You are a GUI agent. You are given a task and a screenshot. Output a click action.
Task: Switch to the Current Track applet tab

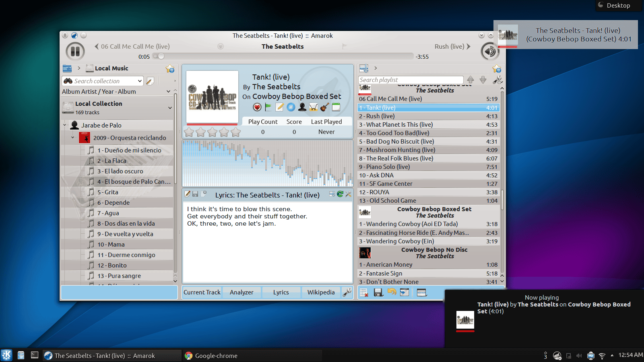(202, 292)
